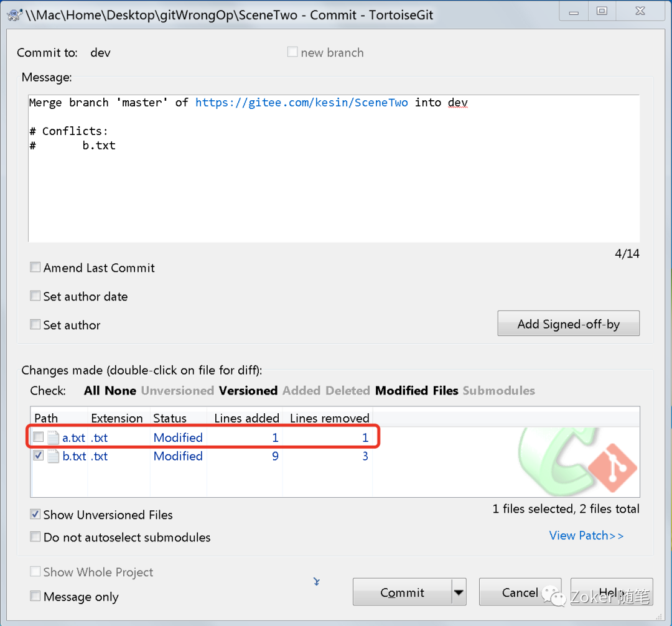Open the gitee.com SceneTwo URL in message
This screenshot has width=672, height=626.
click(x=302, y=103)
